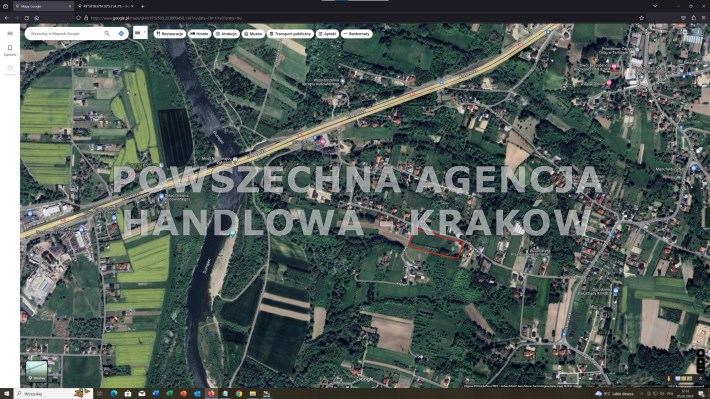This screenshot has width=710, height=399.
Task: Zoom out with the minus map control
Action: pyautogui.click(x=700, y=370)
